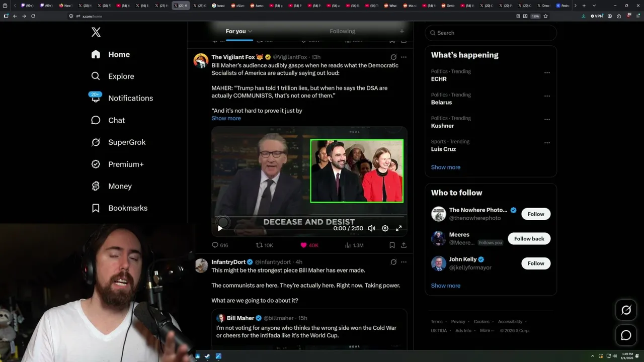This screenshot has width=644, height=362.
Task: Open the floating messages button
Action: (x=626, y=335)
